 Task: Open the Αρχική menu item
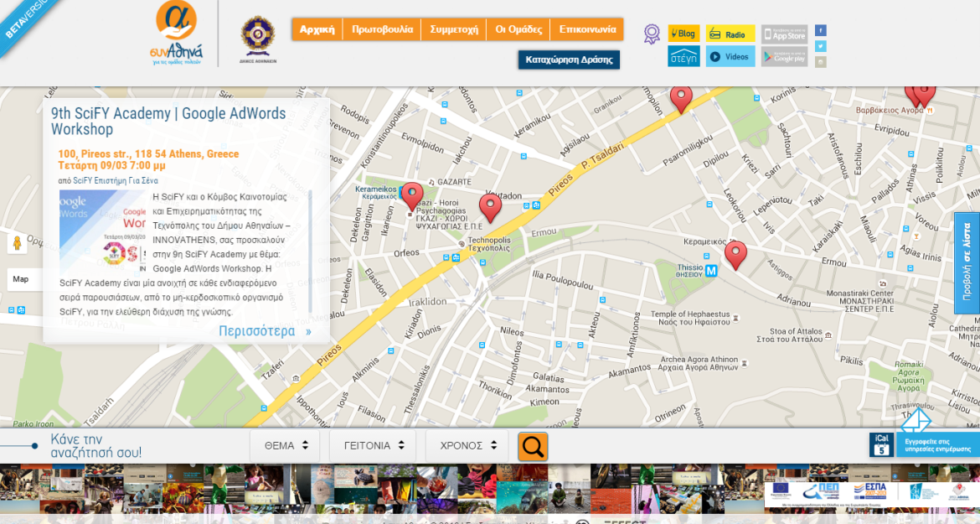(x=317, y=29)
